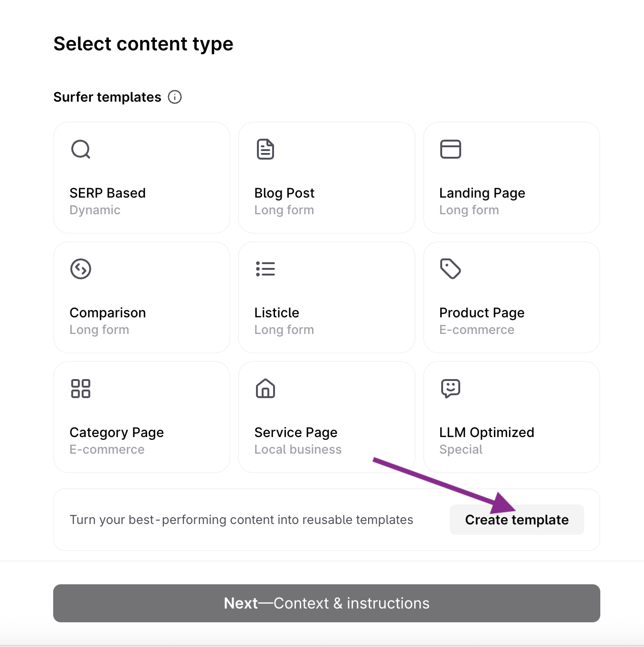
Task: Pick the Product Page tag icon
Action: (451, 269)
